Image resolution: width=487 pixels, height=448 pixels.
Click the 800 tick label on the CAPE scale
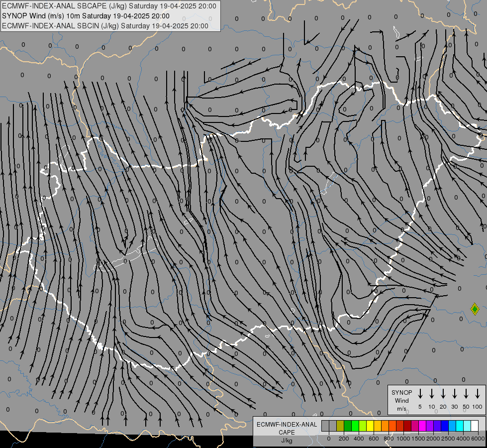click(389, 439)
